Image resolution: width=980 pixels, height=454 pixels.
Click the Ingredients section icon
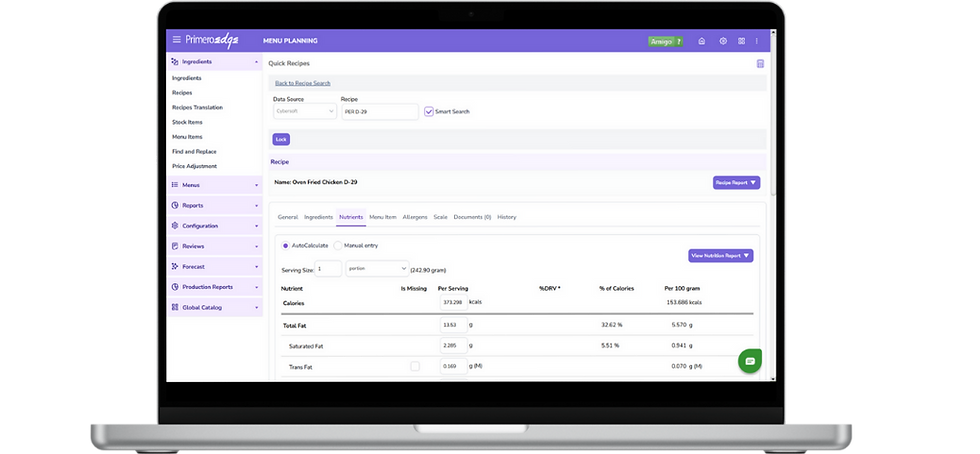[174, 62]
